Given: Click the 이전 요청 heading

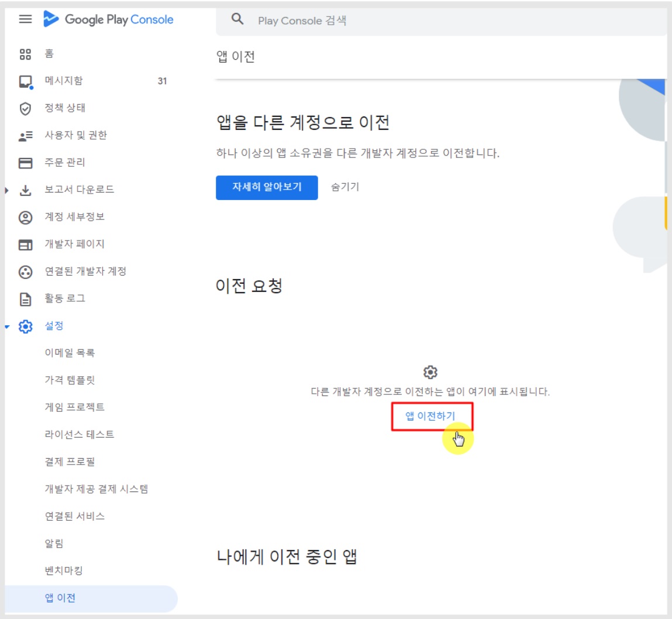Looking at the screenshot, I should (x=249, y=286).
